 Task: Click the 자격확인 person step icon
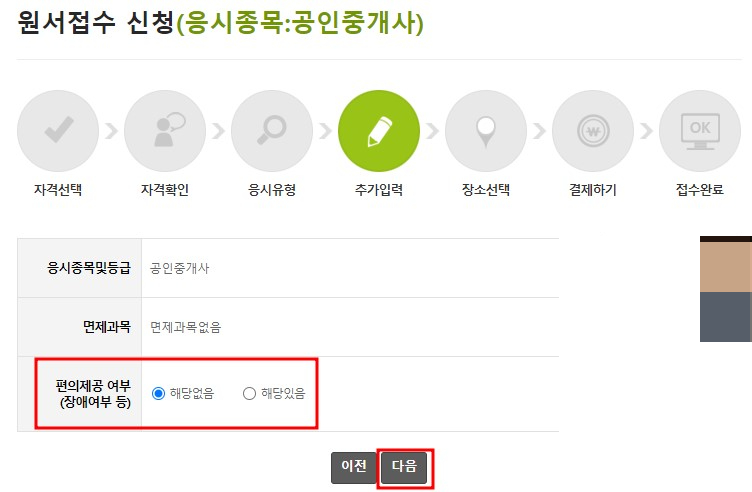click(165, 131)
